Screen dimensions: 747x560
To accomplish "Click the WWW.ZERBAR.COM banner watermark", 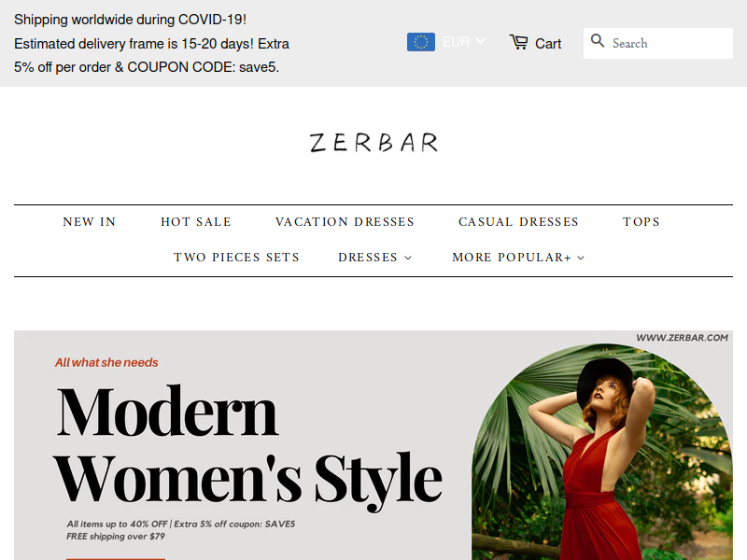I will 682,338.
